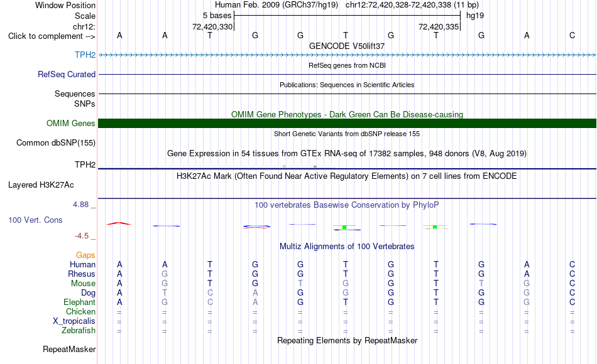Click the GENCODE V50lift37 track title
This screenshot has width=597, height=364.
(347, 46)
